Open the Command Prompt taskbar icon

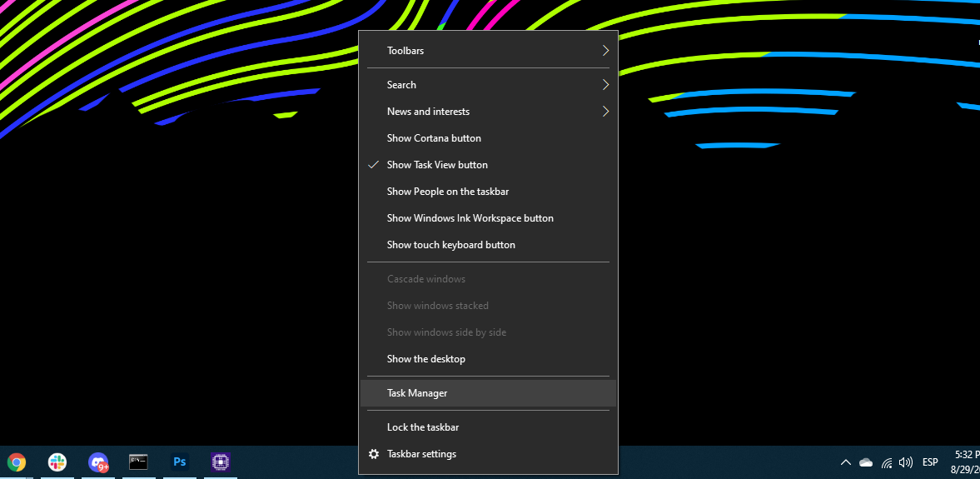pyautogui.click(x=139, y=462)
